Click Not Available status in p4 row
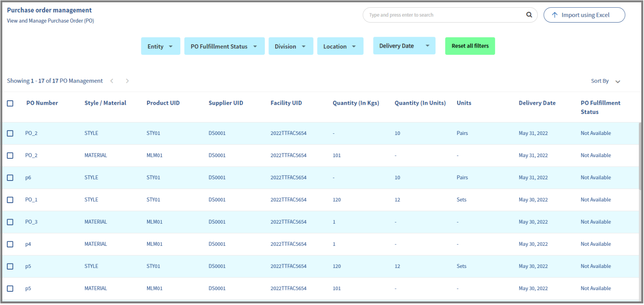The image size is (644, 305). click(596, 244)
